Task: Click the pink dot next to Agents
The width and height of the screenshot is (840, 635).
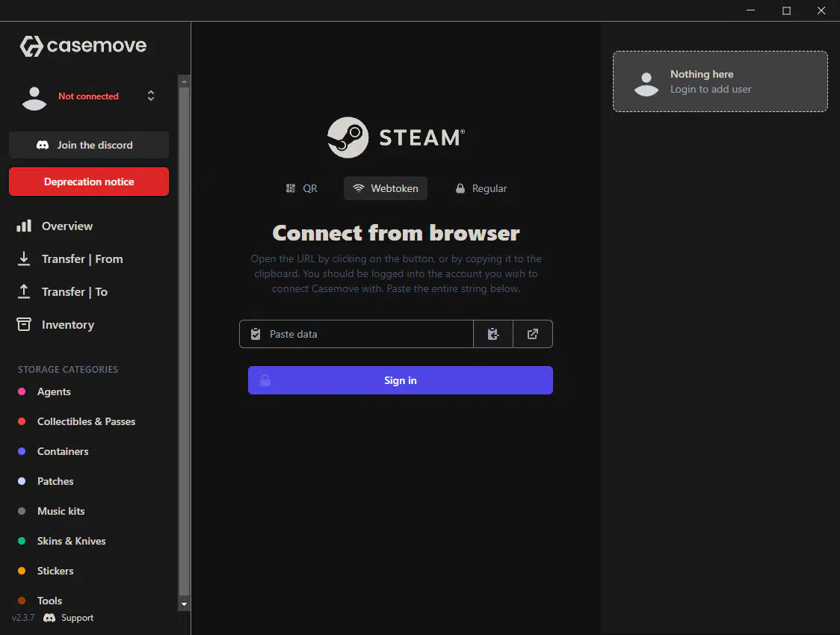Action: (22, 392)
